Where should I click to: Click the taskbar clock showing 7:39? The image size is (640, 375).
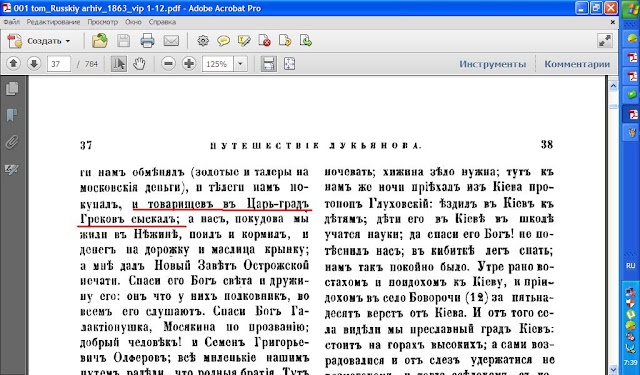coord(631,362)
